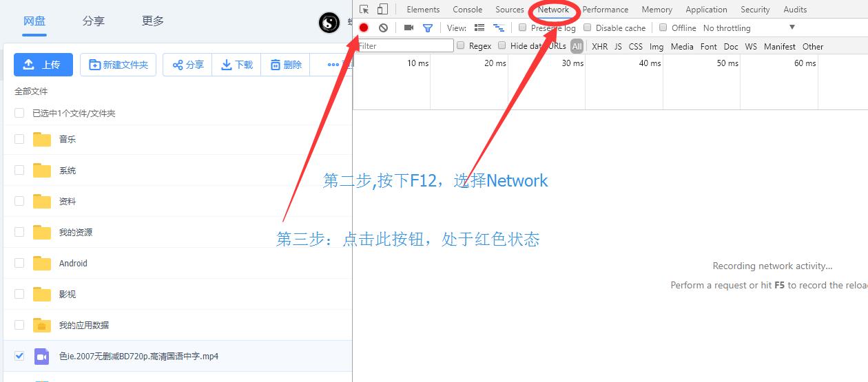Filter requests by Img
Image resolution: width=868 pixels, height=382 pixels.
point(657,46)
